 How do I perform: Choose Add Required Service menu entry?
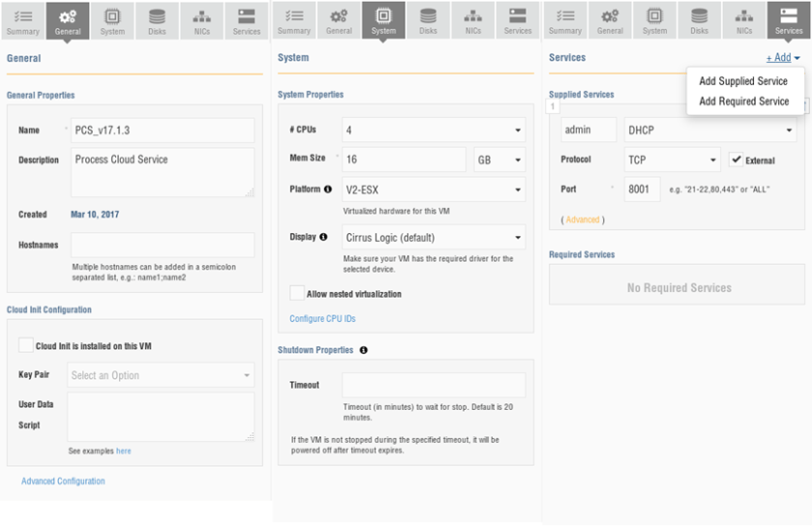(743, 102)
